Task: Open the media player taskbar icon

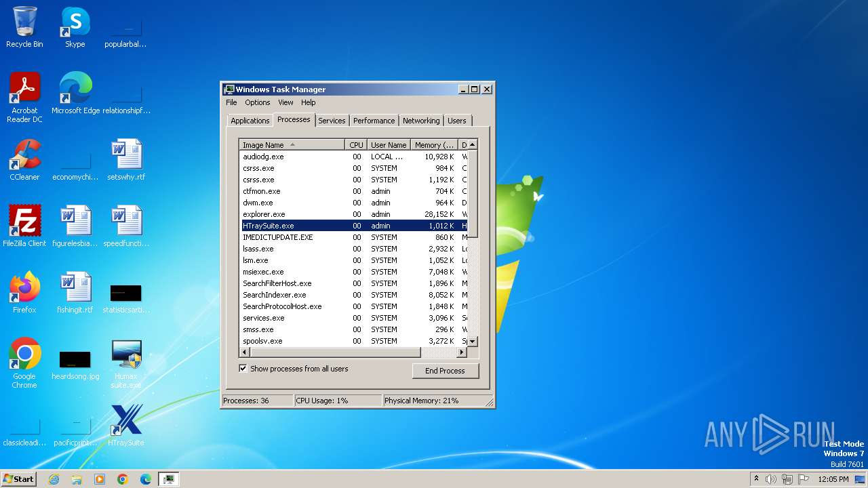Action: coord(100,479)
